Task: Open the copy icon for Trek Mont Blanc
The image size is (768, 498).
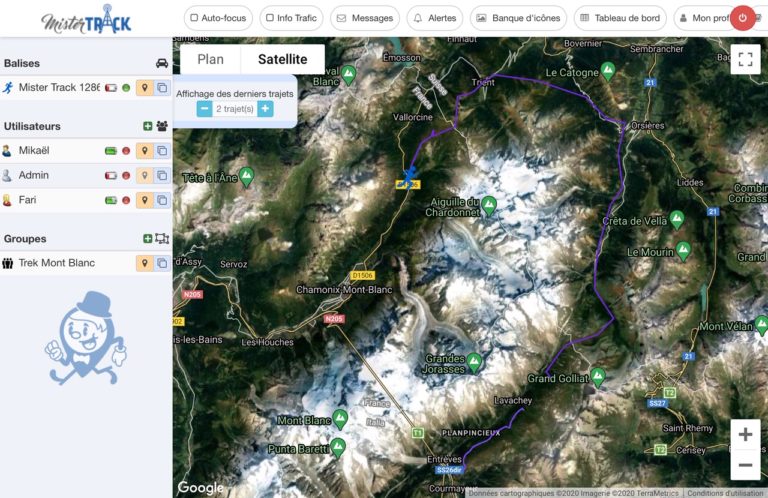Action: [162, 263]
